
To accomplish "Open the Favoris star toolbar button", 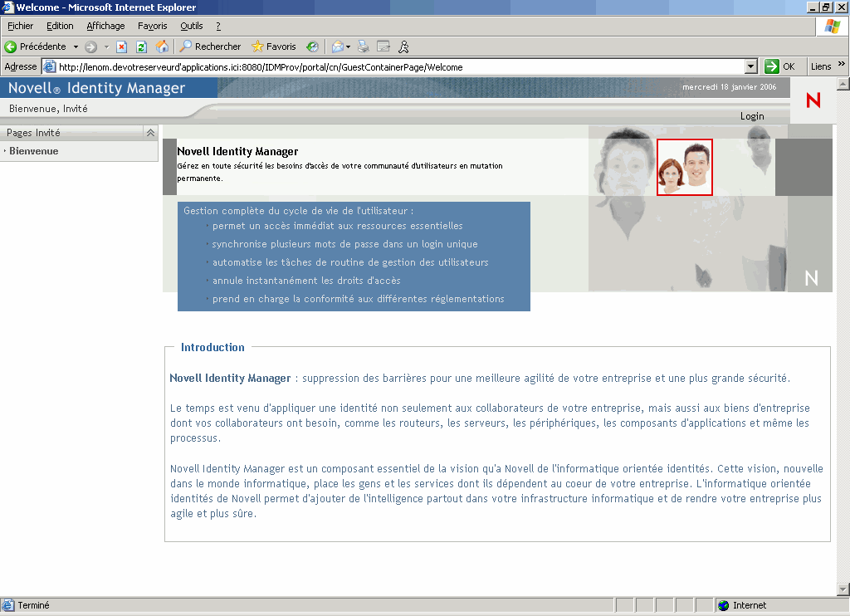I will 274,46.
